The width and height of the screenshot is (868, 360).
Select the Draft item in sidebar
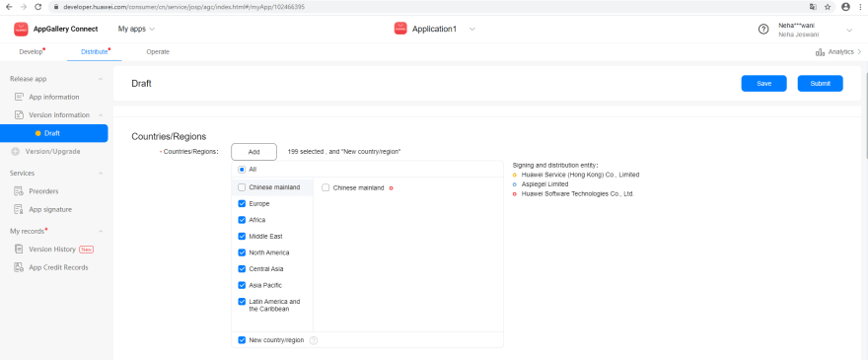(54, 133)
